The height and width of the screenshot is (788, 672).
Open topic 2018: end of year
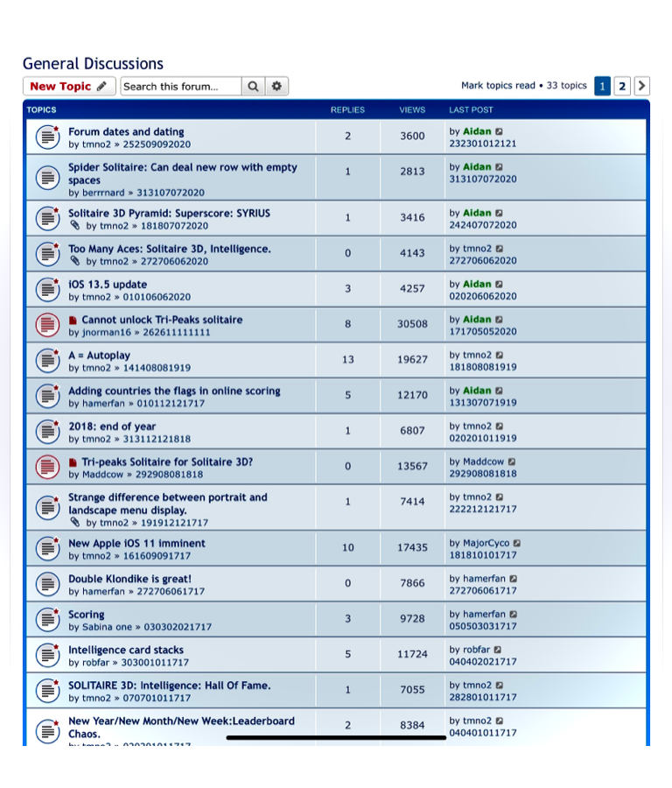click(112, 426)
